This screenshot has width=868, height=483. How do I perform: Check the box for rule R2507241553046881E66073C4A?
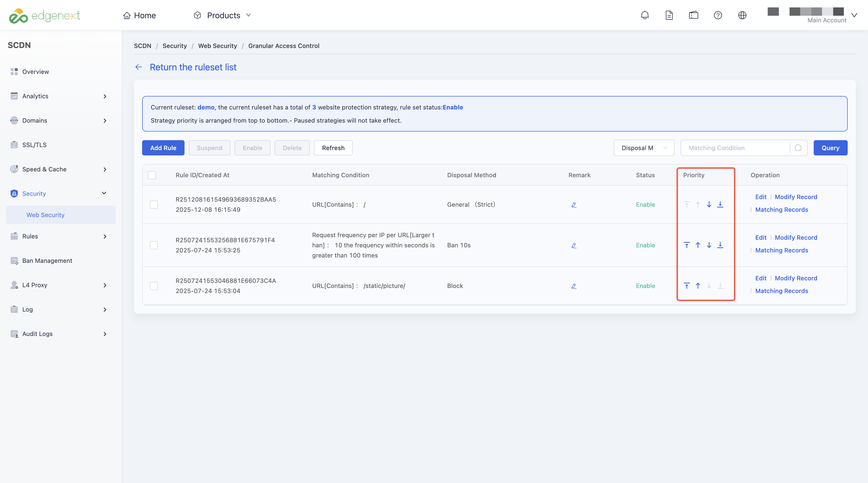point(154,286)
